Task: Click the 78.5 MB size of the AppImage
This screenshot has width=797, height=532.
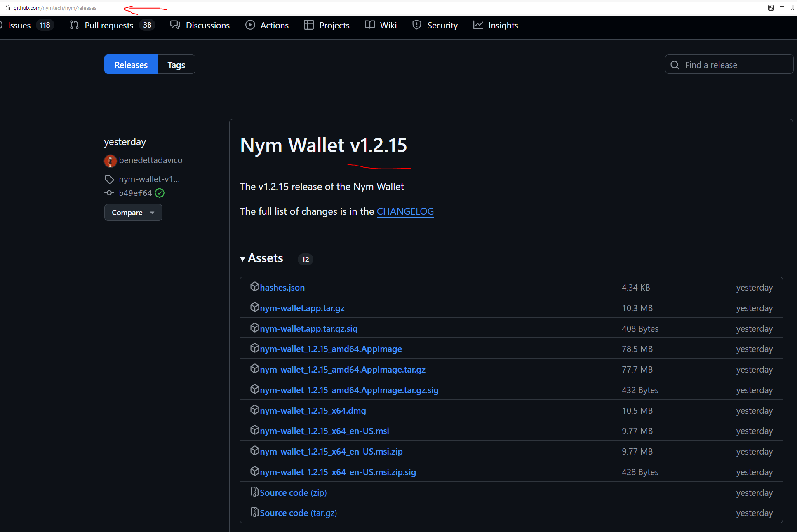Action: (x=637, y=349)
